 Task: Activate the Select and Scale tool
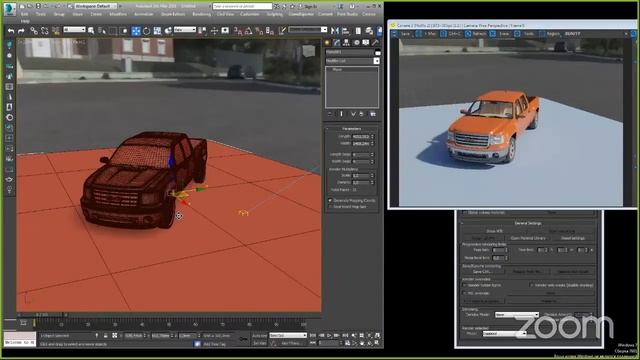click(x=157, y=31)
